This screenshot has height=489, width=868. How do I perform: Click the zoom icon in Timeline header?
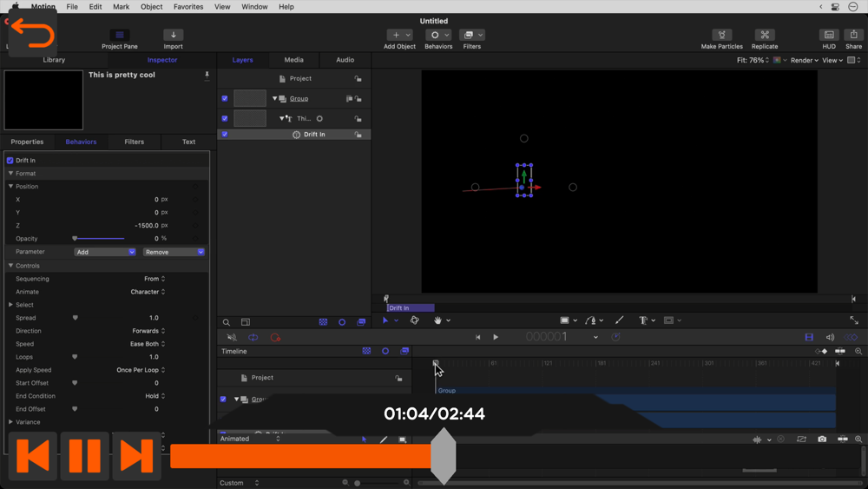(x=858, y=351)
